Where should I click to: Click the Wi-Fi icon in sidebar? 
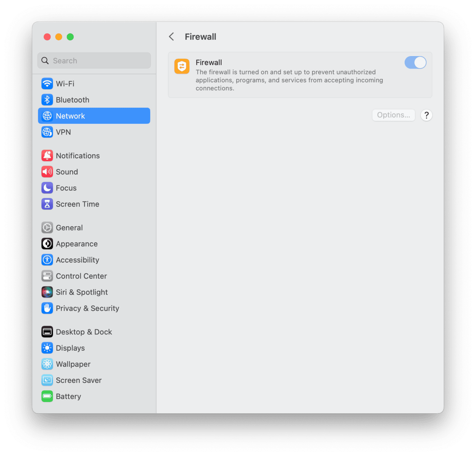click(47, 84)
